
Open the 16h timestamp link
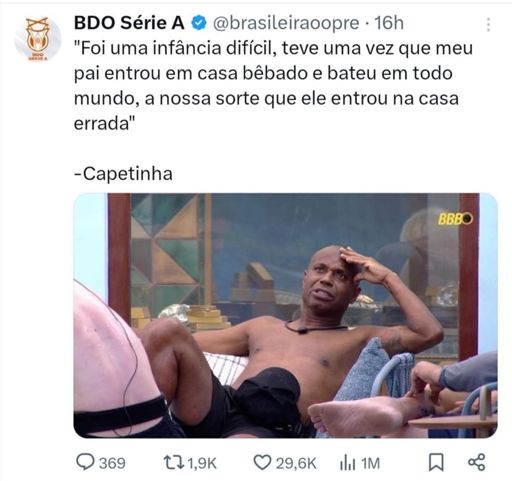point(389,23)
